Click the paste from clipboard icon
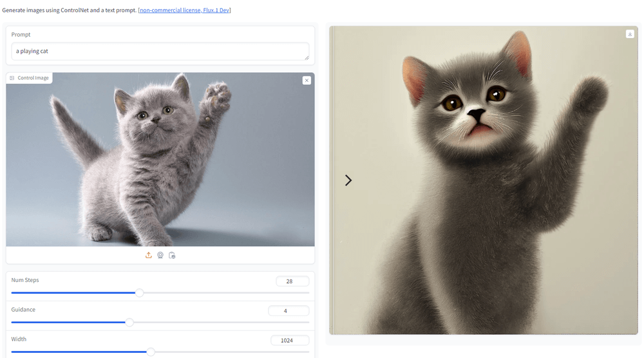644x358 pixels. pyautogui.click(x=172, y=256)
